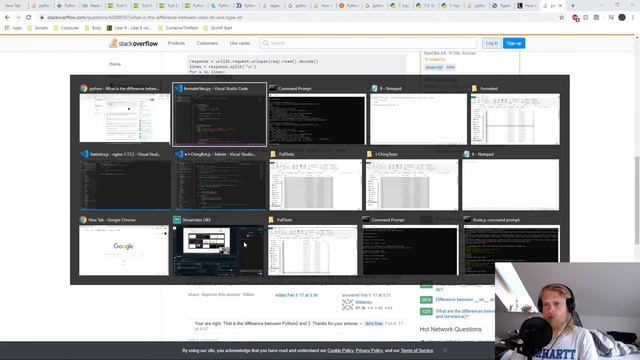Switch to the python Stack Overflow Chrome window

coord(124,114)
